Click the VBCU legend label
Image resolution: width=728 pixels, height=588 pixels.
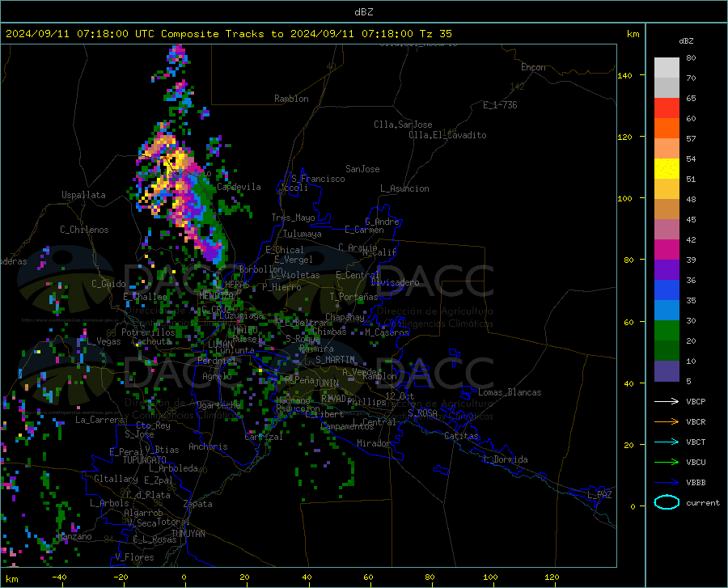pyautogui.click(x=696, y=463)
